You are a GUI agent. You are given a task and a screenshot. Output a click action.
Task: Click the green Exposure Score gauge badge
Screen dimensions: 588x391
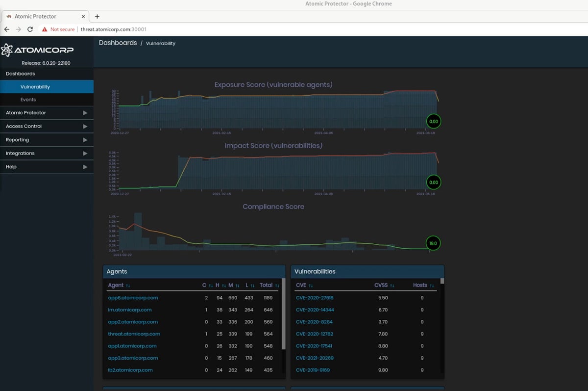pyautogui.click(x=433, y=121)
